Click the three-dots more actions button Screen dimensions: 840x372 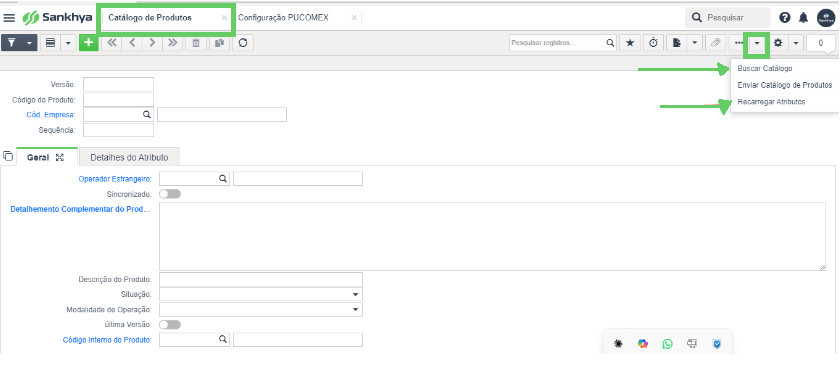click(x=739, y=43)
